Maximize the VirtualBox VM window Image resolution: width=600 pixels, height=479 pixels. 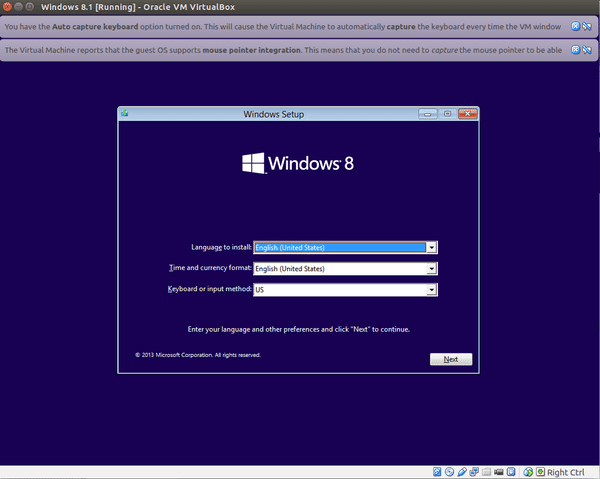[29, 7]
